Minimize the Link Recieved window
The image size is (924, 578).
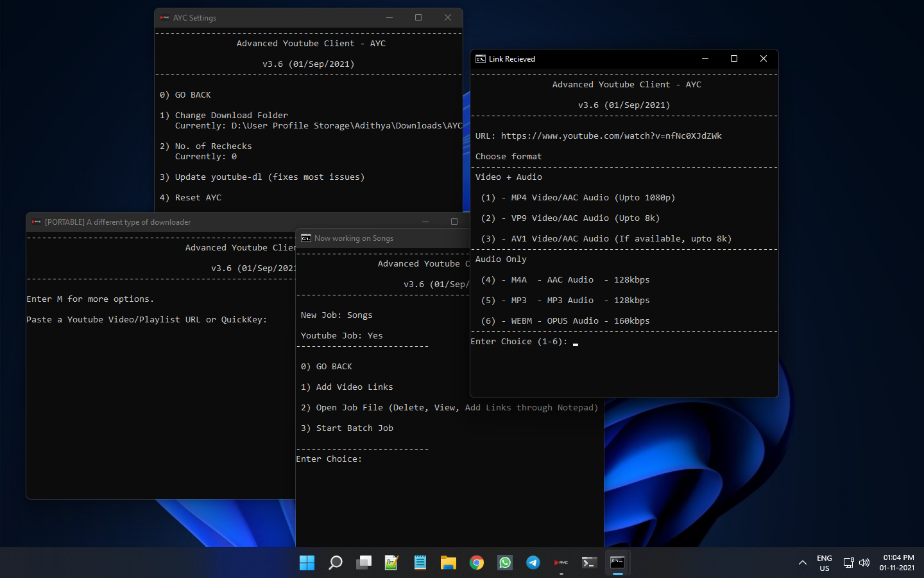(x=705, y=58)
